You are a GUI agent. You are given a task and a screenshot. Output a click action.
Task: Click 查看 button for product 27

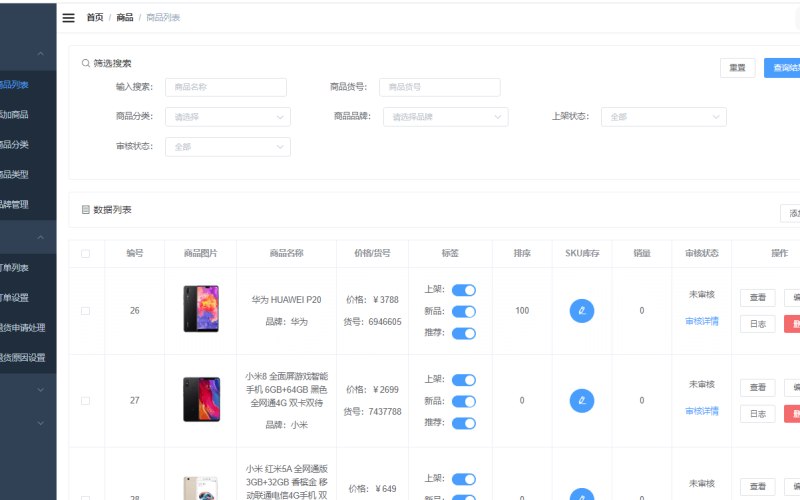758,387
